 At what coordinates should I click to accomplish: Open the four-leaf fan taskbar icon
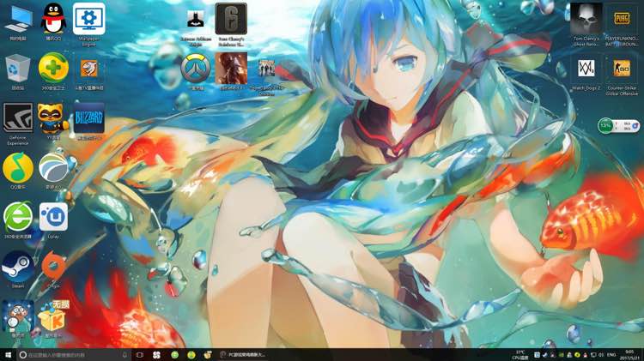coord(156,355)
